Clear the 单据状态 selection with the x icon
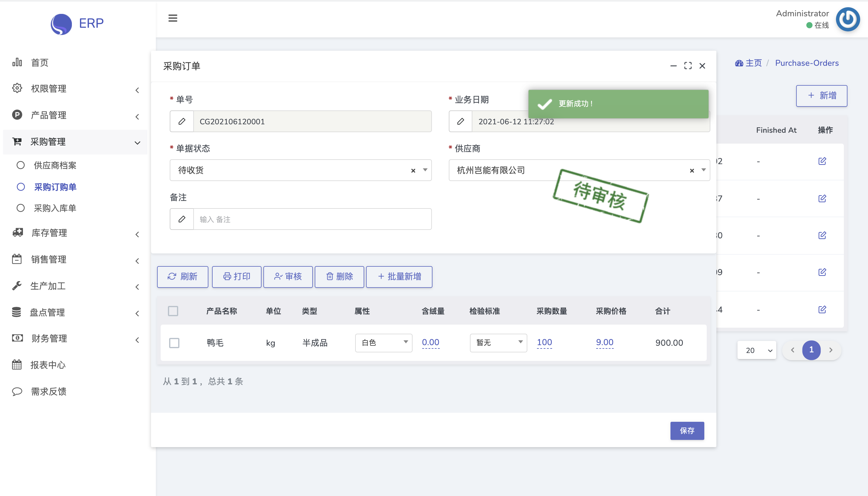 (x=413, y=170)
